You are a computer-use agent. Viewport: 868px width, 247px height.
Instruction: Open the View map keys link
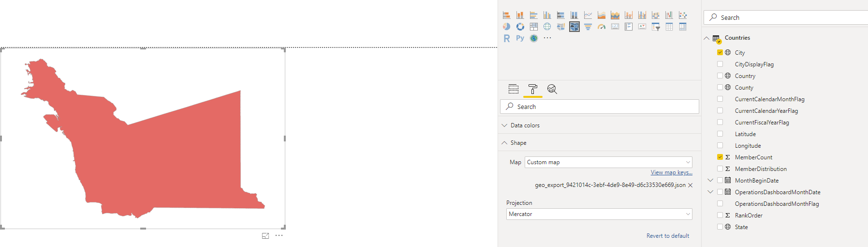click(671, 172)
